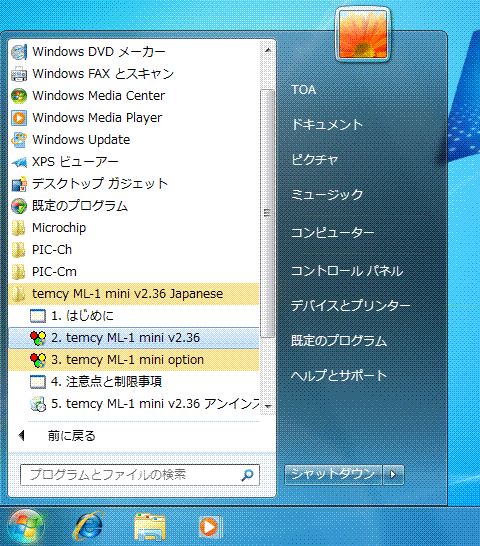The height and width of the screenshot is (546, 480).
Task: Click the シャットダウン button
Action: click(x=333, y=475)
